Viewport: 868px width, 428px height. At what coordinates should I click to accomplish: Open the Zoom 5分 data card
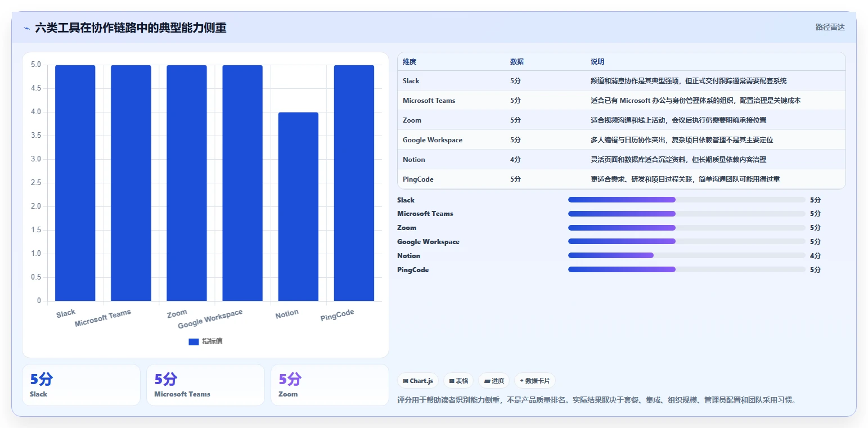[x=330, y=385]
